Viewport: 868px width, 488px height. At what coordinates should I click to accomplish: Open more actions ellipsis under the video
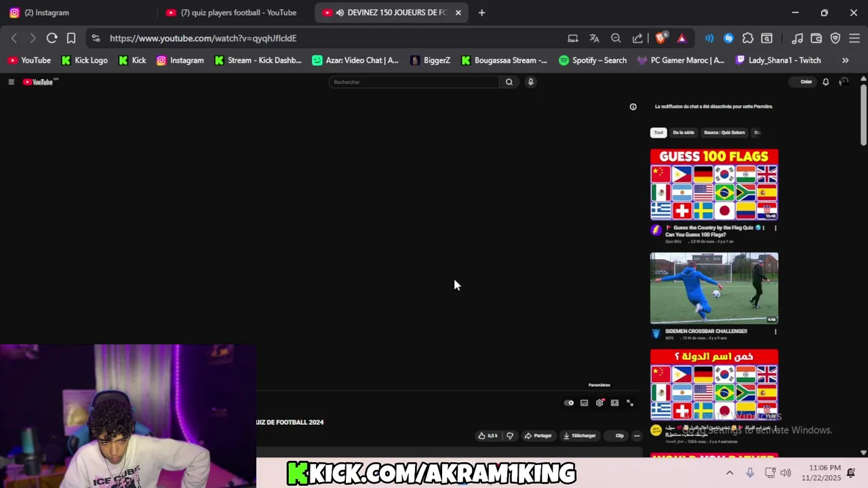click(x=637, y=436)
